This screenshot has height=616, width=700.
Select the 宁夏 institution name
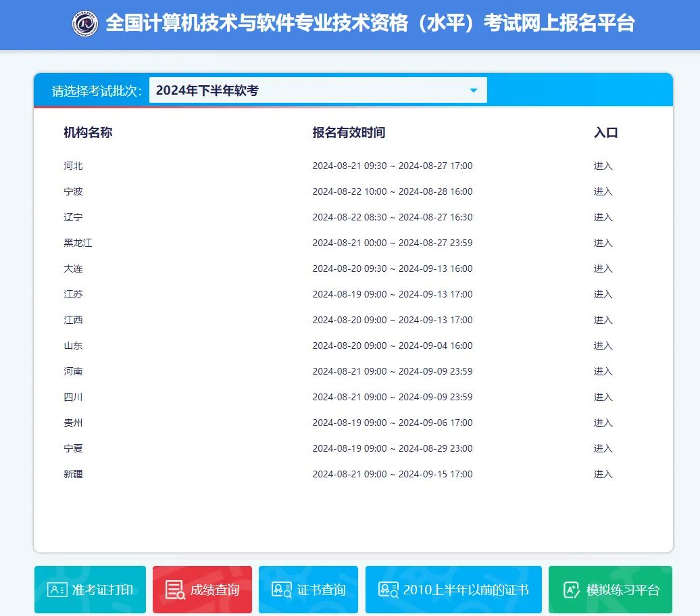point(73,448)
